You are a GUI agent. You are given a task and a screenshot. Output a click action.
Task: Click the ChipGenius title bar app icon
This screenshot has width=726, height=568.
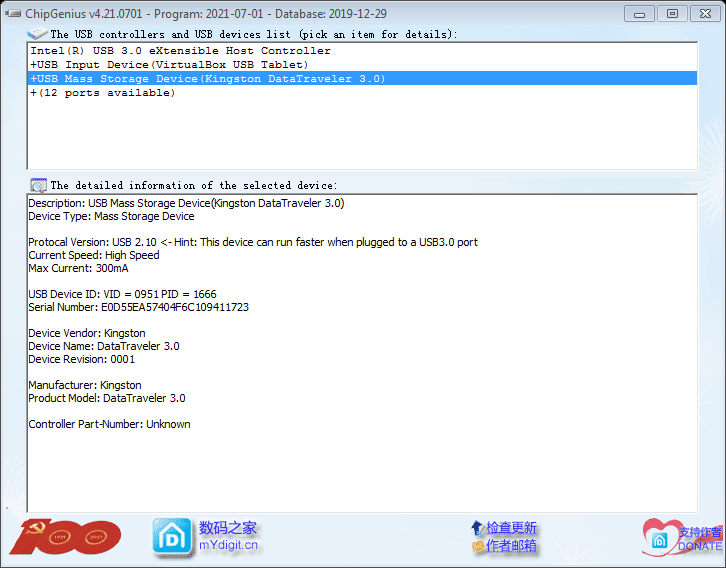pyautogui.click(x=13, y=13)
